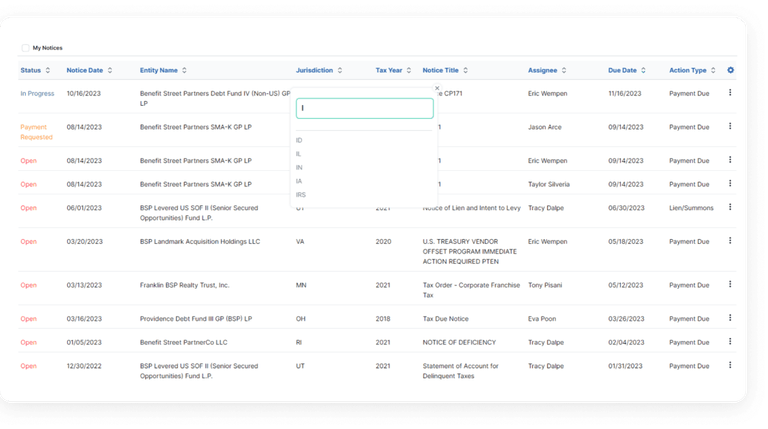Click tax year 2018 cell
The image size is (768, 429).
(383, 319)
